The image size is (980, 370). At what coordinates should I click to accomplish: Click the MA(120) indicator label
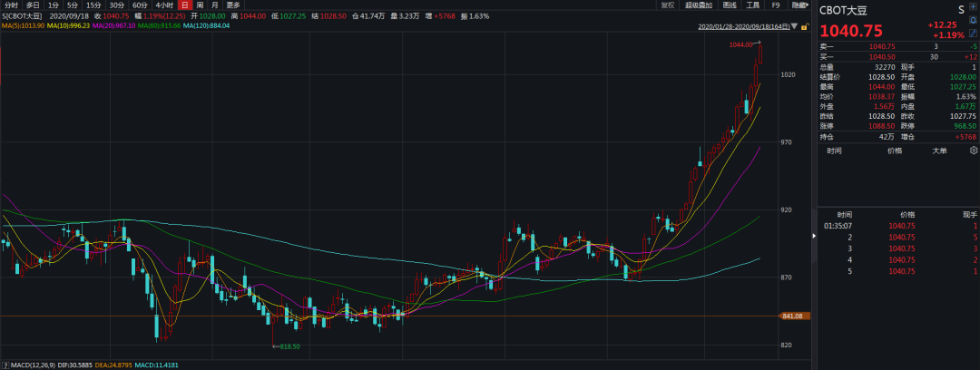(x=206, y=25)
